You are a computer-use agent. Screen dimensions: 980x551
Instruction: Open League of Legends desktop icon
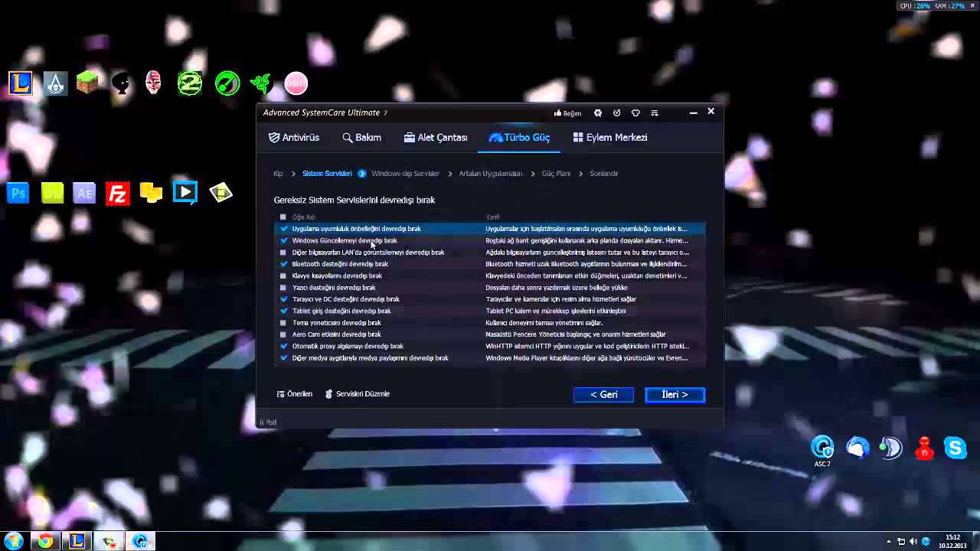[21, 83]
